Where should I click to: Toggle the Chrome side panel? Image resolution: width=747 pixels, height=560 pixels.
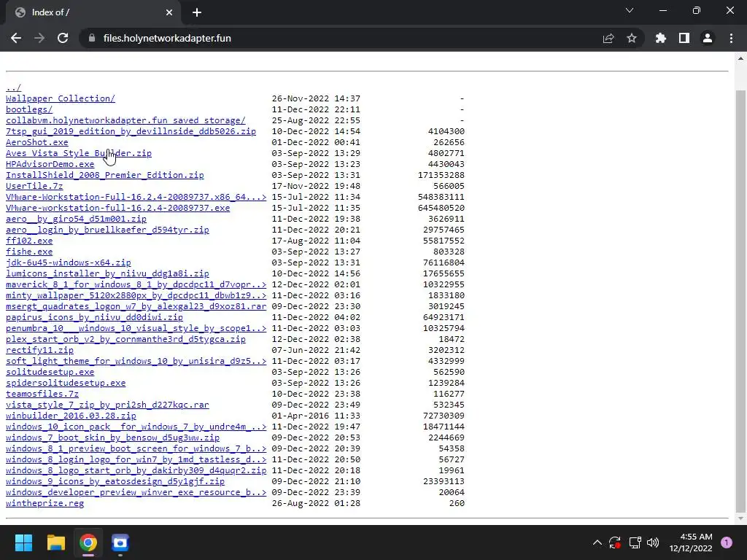(x=684, y=38)
